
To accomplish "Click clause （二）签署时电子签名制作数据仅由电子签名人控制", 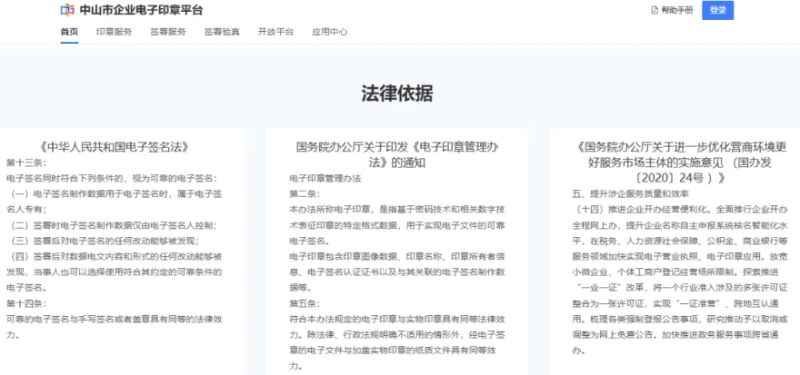I will point(113,225).
